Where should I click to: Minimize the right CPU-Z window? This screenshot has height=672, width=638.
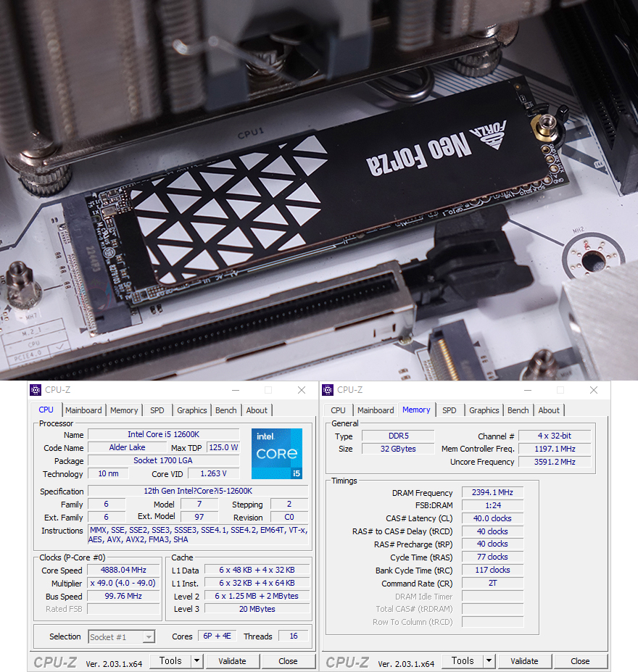coord(528,390)
